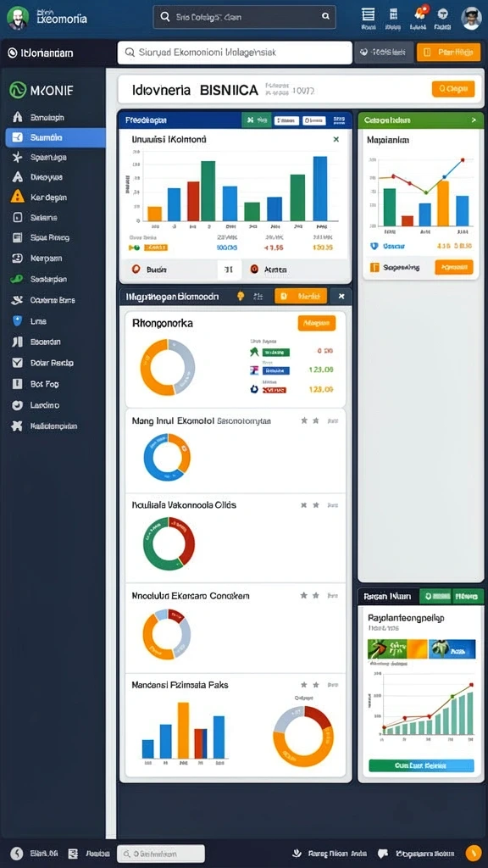
Task: Click the chat bubble icon in bottom bar
Action: click(382, 854)
